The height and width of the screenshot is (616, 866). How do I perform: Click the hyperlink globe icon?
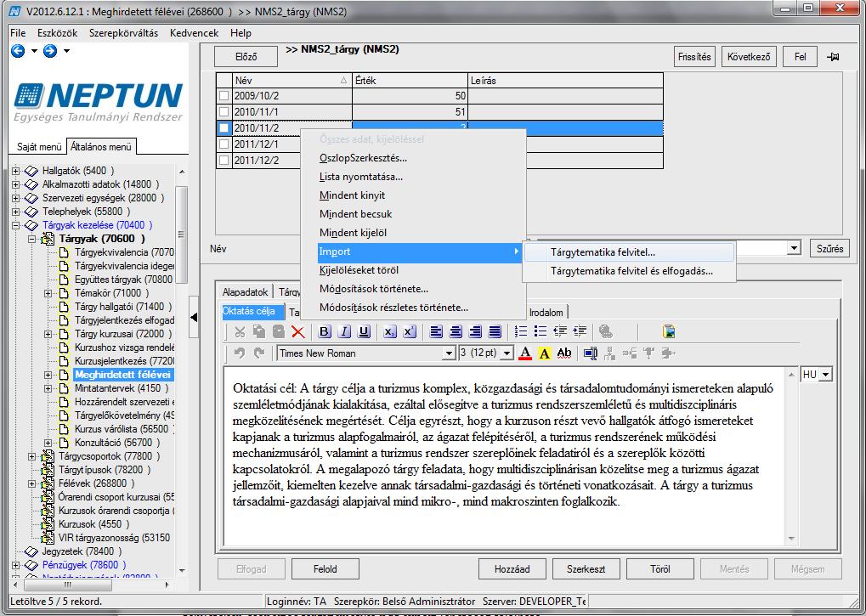tap(605, 331)
